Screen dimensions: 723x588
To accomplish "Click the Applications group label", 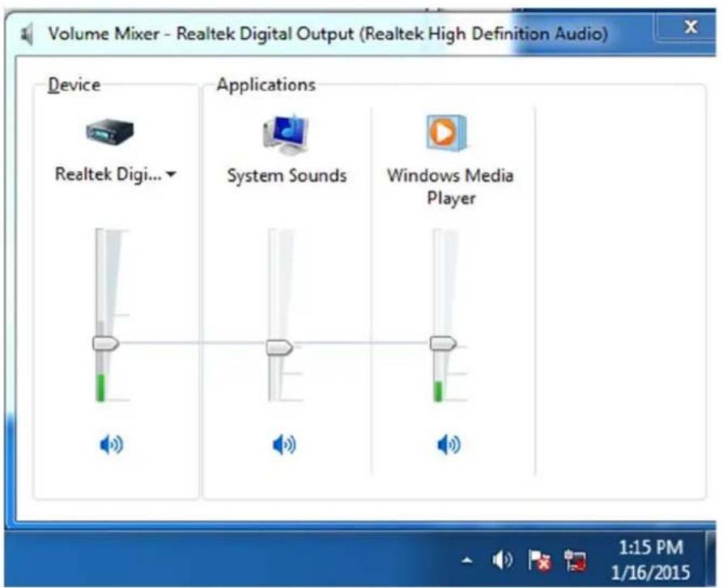I will tap(266, 85).
